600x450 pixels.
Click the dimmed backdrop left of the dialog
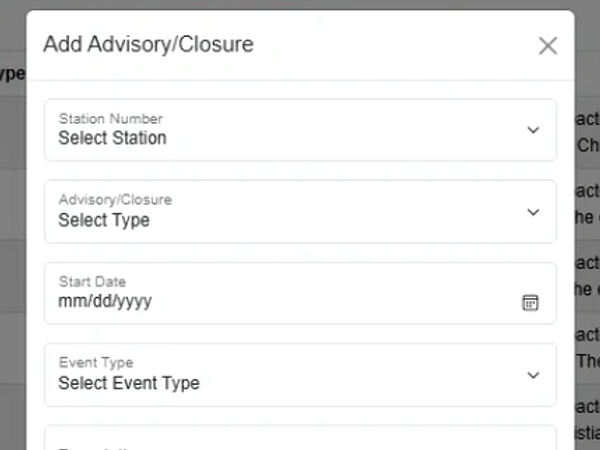pos(12,250)
